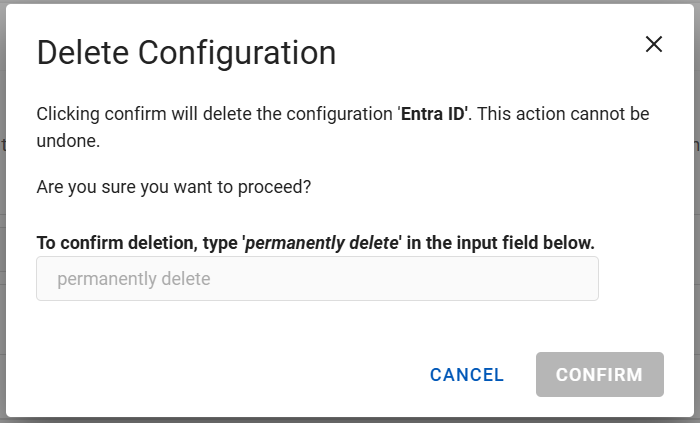Screen dimensions: 700x423
Task: Select the placeholder text 'permanently delete'
Action: tap(134, 279)
